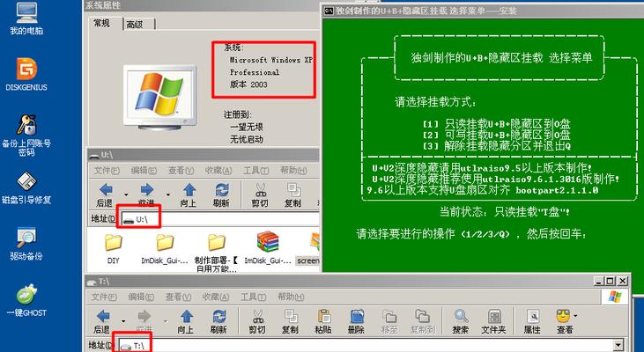Go up a level (向上) in T:\ window
The image size is (644, 352).
click(186, 322)
